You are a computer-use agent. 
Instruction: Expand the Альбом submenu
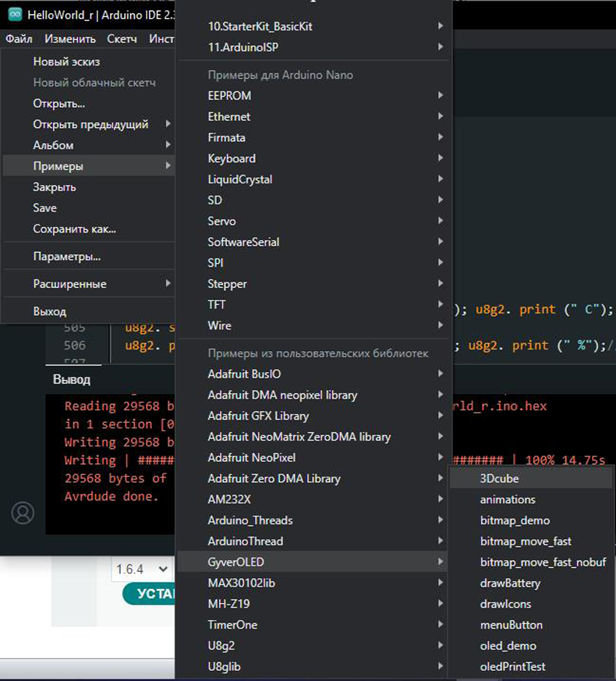point(89,145)
